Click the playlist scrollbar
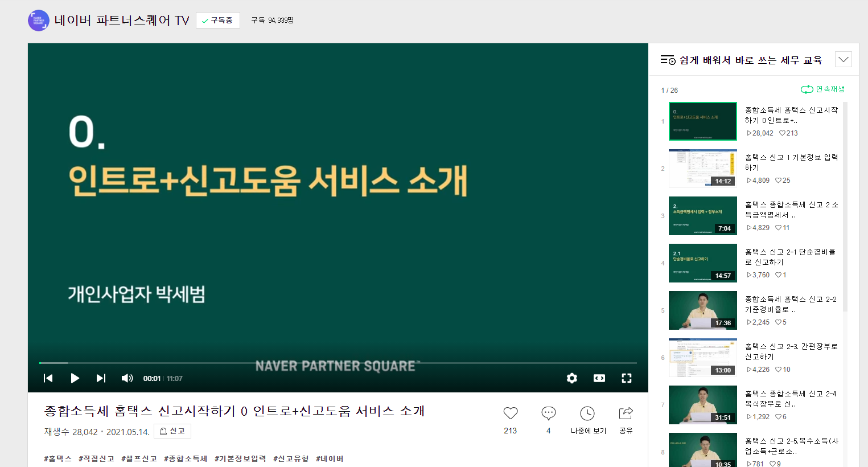868x467 pixels. (x=845, y=207)
